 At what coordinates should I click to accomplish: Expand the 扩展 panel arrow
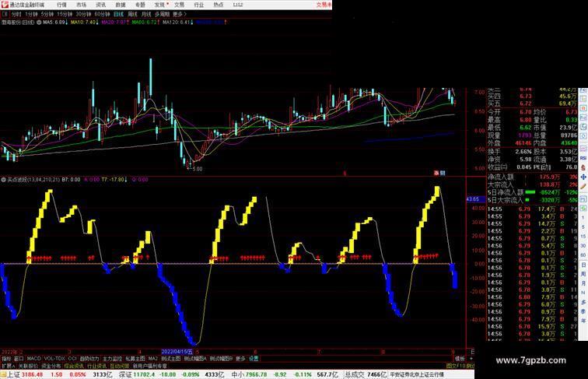[x=8, y=366]
